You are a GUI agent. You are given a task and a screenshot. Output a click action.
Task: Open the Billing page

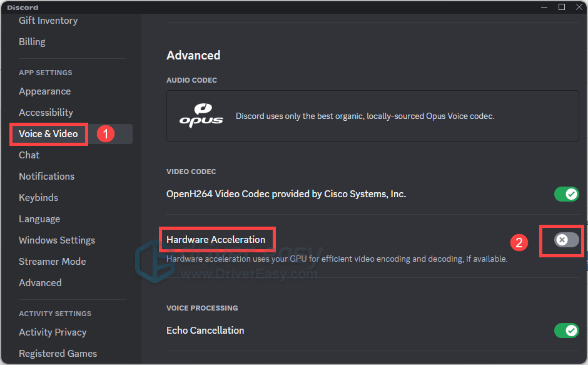click(x=32, y=42)
